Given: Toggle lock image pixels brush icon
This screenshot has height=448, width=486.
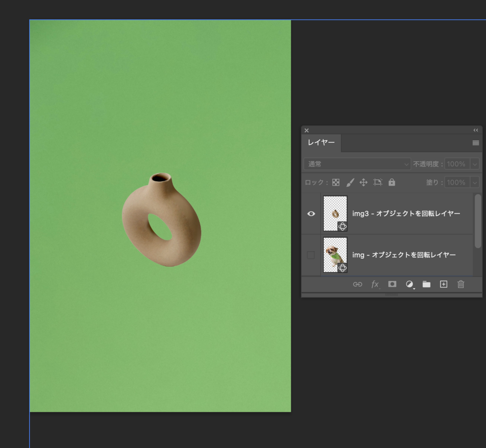Looking at the screenshot, I should click(350, 182).
